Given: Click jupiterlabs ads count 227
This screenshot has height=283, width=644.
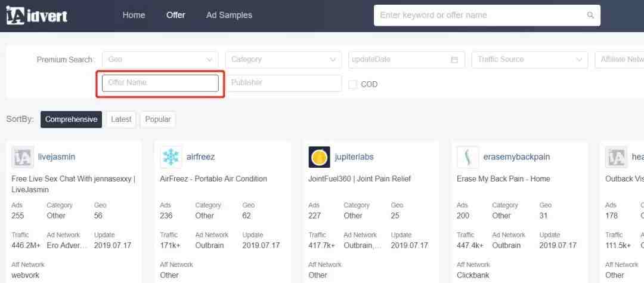Looking at the screenshot, I should (x=315, y=216).
